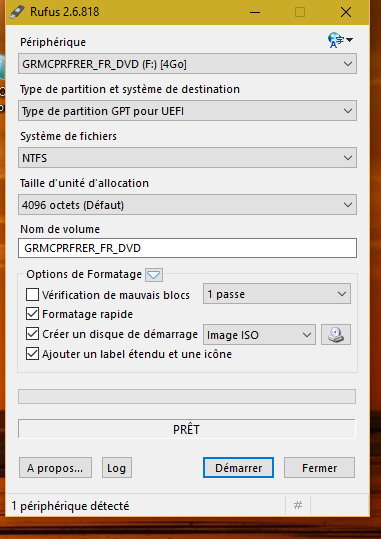Enable Vérification de mauvais blocs checkbox
The image size is (381, 539).
(32, 295)
